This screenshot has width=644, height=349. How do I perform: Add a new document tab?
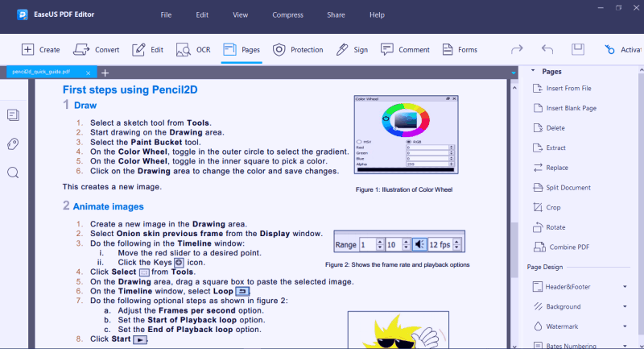[105, 73]
